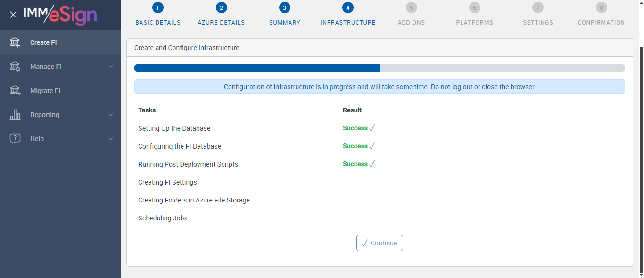This screenshot has width=644, height=278.
Task: Go to step 2 circle
Action: click(221, 8)
